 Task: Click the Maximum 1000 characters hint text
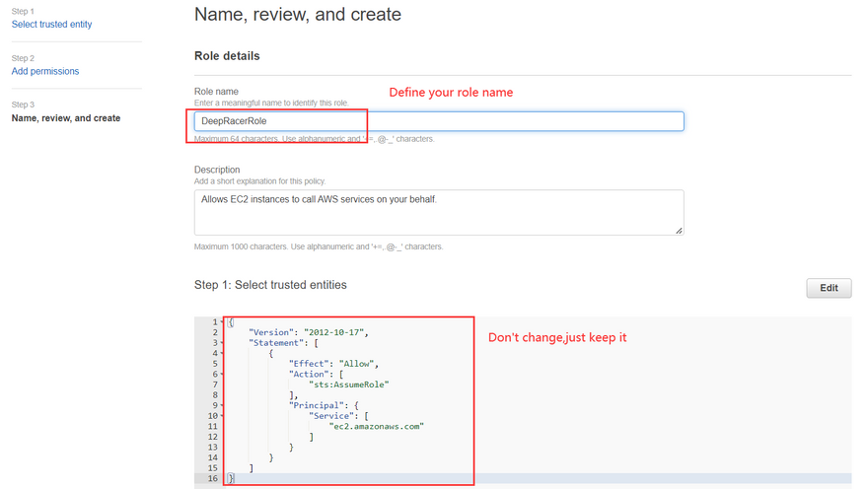coord(319,246)
